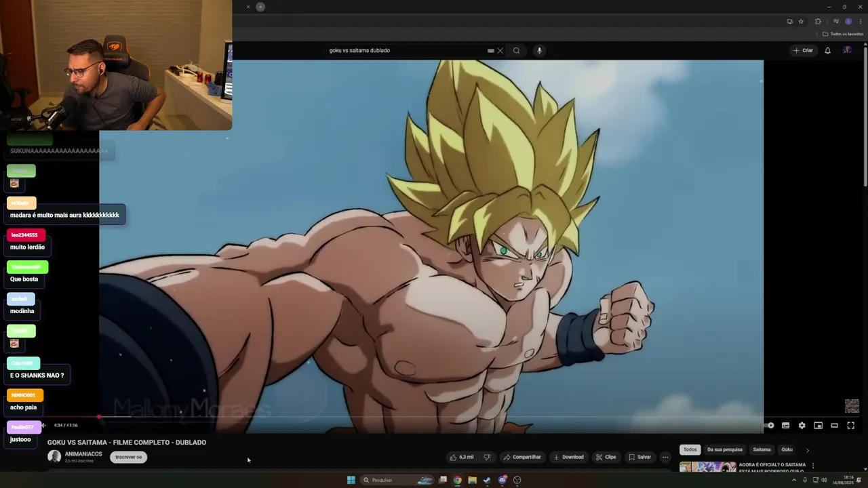Image resolution: width=868 pixels, height=488 pixels.
Task: Open the on-screen keyboard in search box
Action: [490, 50]
